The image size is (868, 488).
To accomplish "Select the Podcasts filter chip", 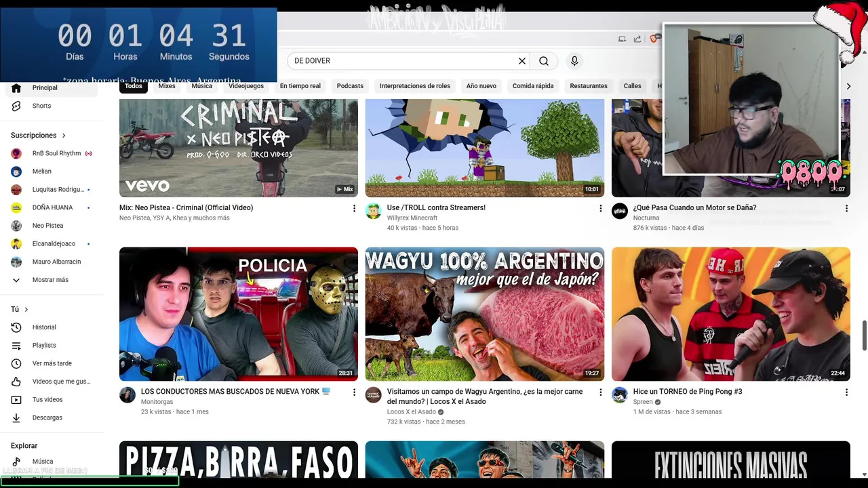I will tap(350, 86).
